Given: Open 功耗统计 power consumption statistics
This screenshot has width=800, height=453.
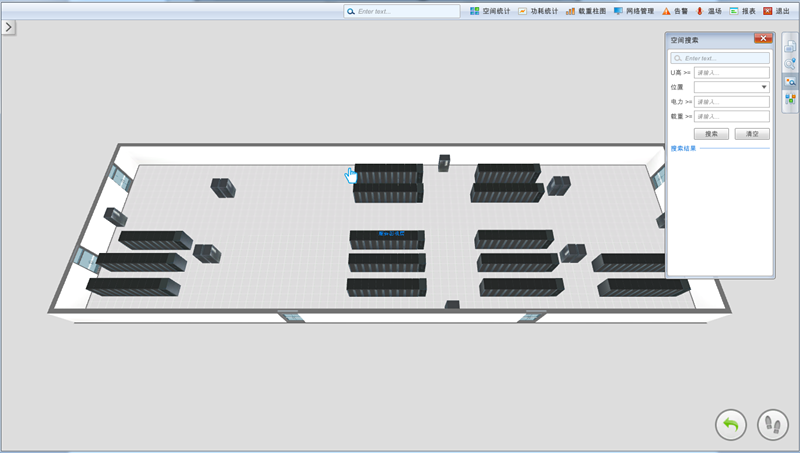Looking at the screenshot, I should pos(538,11).
